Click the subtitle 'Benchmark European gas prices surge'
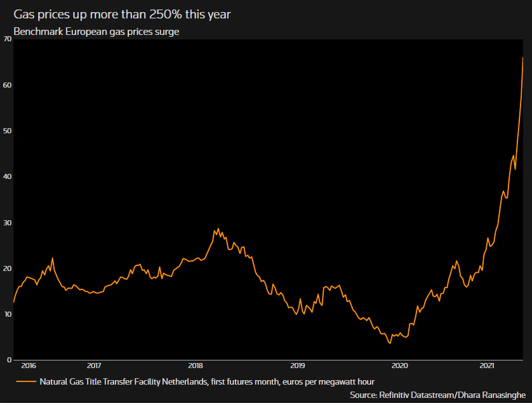532x403 pixels. click(96, 32)
